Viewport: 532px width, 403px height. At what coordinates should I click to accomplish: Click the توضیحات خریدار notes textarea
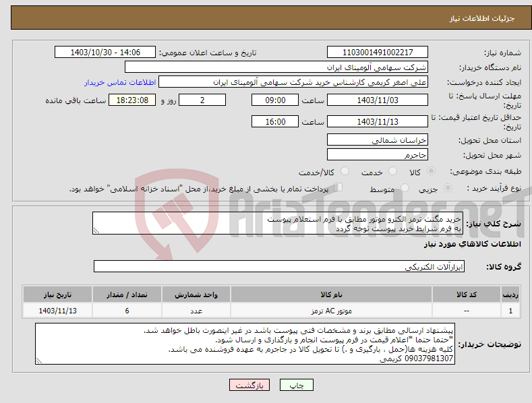click(245, 344)
